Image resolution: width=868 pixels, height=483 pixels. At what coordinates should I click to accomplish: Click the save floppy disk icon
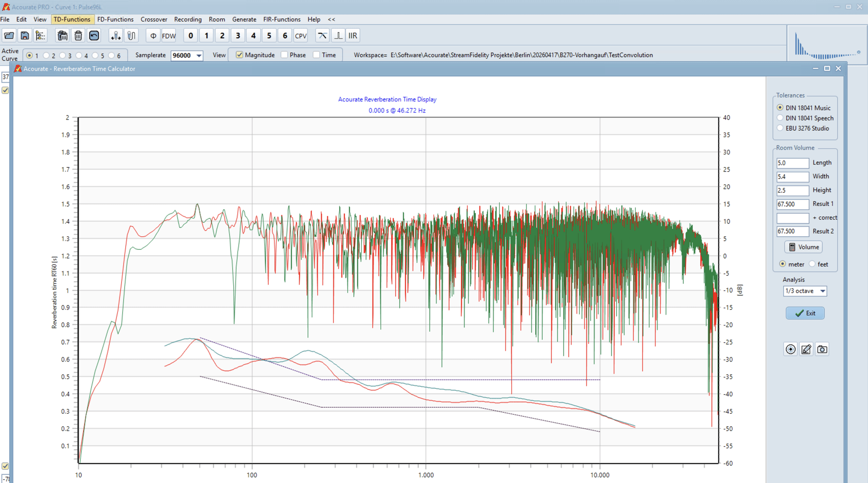tap(25, 36)
